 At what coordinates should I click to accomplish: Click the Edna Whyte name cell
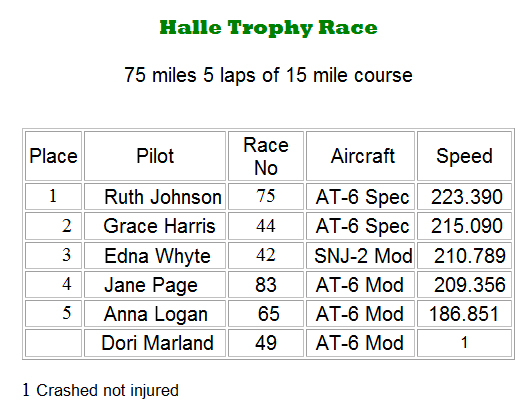155,255
